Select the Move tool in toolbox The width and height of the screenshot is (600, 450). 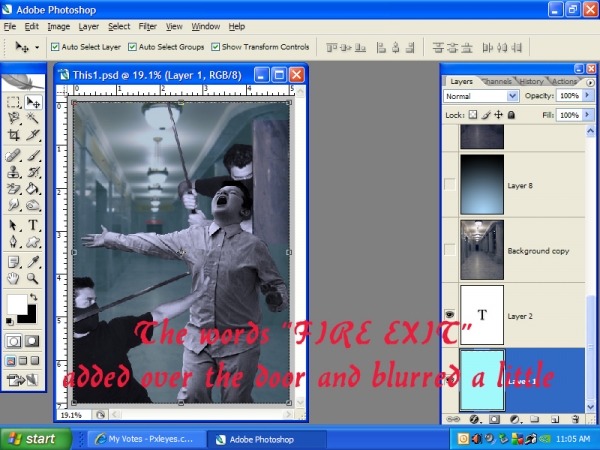coord(33,102)
